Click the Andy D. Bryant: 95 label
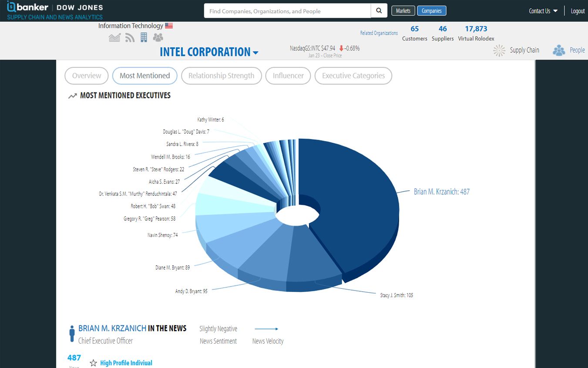This screenshot has width=588, height=368. tap(192, 291)
